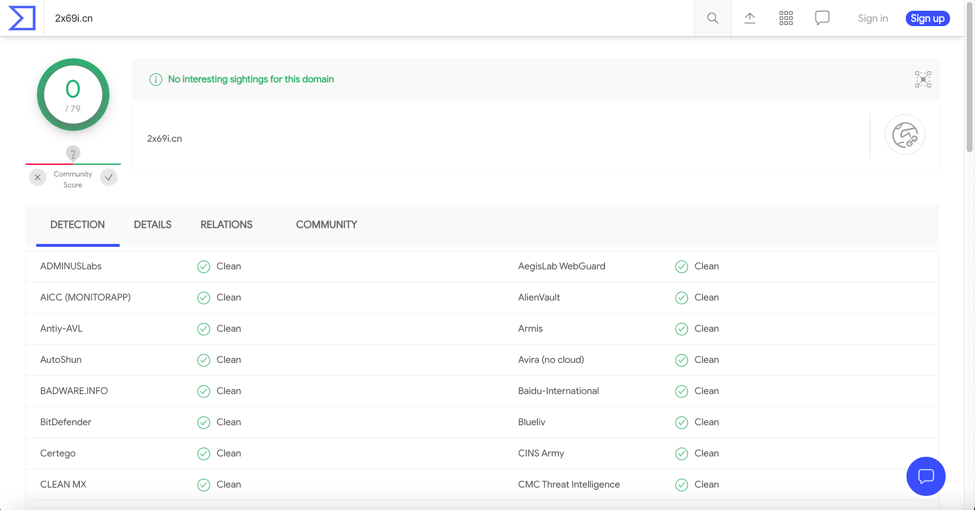The width and height of the screenshot is (975, 510).
Task: Select the DETECTION tab
Action: (78, 225)
